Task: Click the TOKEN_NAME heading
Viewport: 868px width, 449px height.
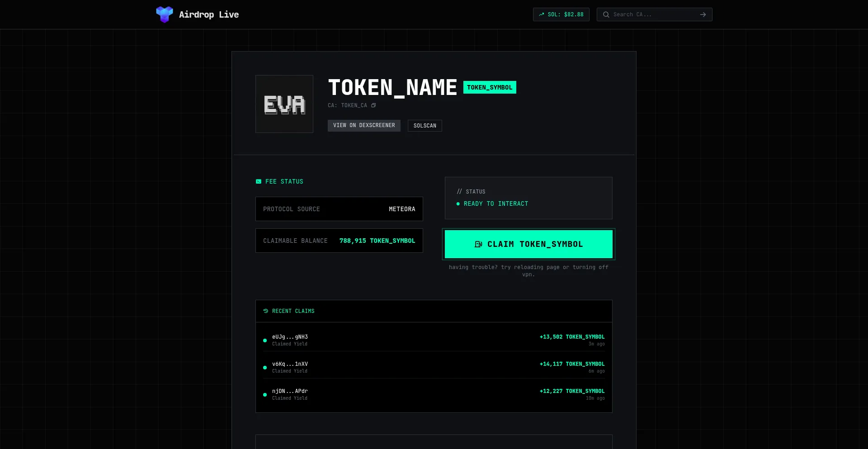Action: [392, 87]
